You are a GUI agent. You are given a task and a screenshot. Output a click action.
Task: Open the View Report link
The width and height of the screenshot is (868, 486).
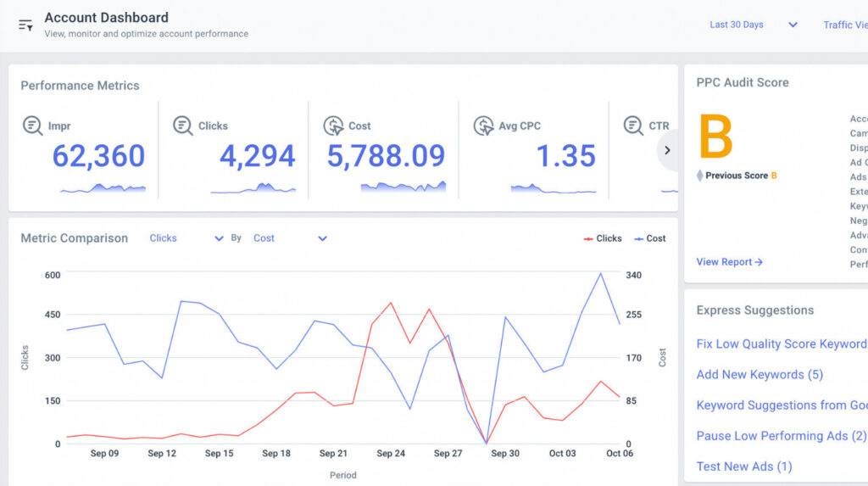[x=729, y=261]
